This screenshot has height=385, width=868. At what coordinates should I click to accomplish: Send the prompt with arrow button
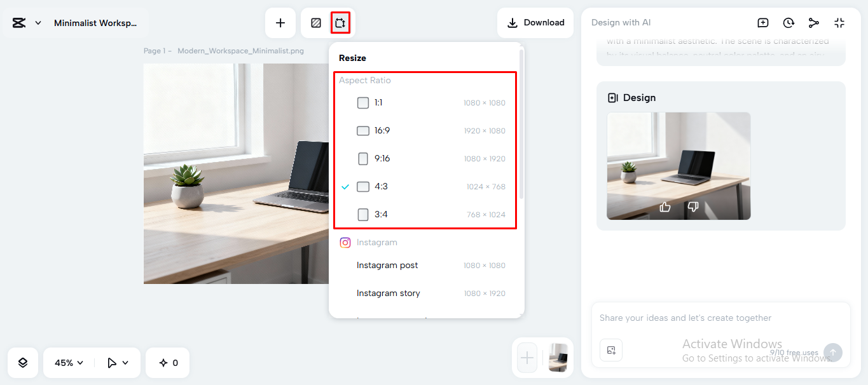pyautogui.click(x=833, y=353)
